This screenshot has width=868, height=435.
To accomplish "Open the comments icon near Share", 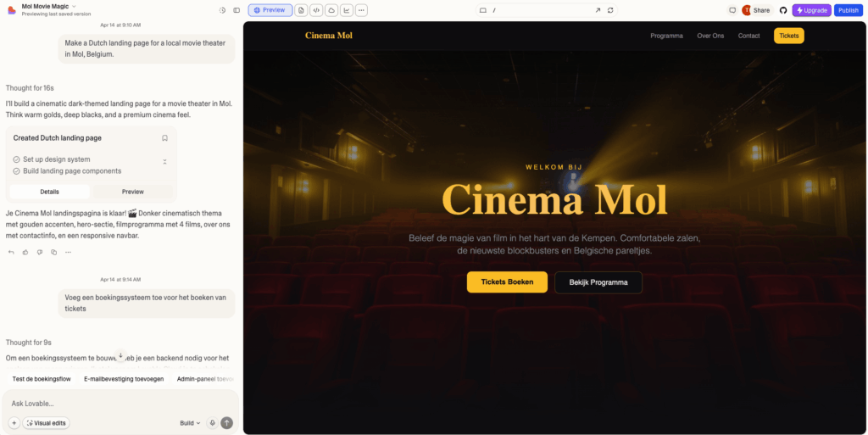I will pyautogui.click(x=732, y=10).
